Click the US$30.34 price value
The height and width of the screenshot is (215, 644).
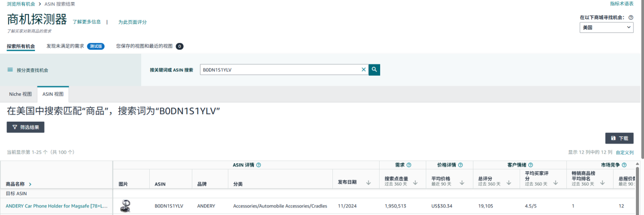coord(442,206)
